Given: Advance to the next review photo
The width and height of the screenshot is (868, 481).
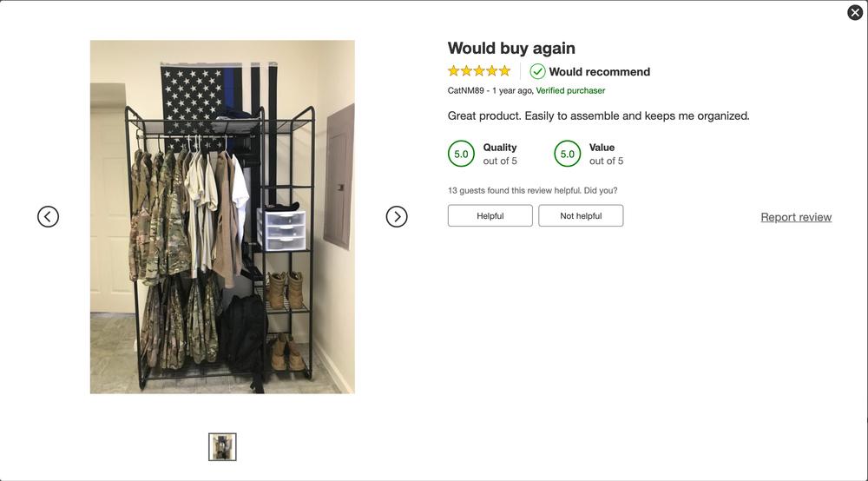Looking at the screenshot, I should tap(397, 216).
